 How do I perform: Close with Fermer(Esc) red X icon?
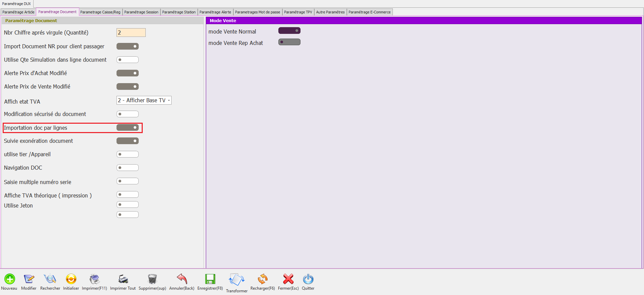pos(288,279)
